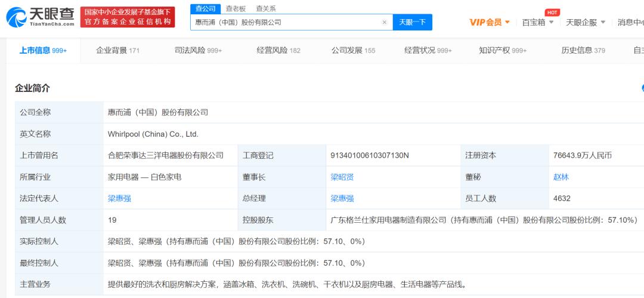Open the red official credit agency banner
The height and width of the screenshot is (298, 644).
[x=128, y=17]
